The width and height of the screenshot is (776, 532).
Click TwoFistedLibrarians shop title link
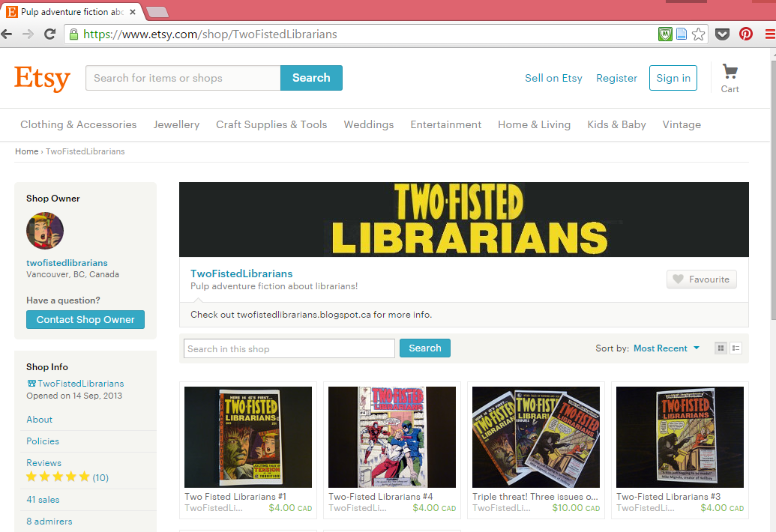(241, 273)
